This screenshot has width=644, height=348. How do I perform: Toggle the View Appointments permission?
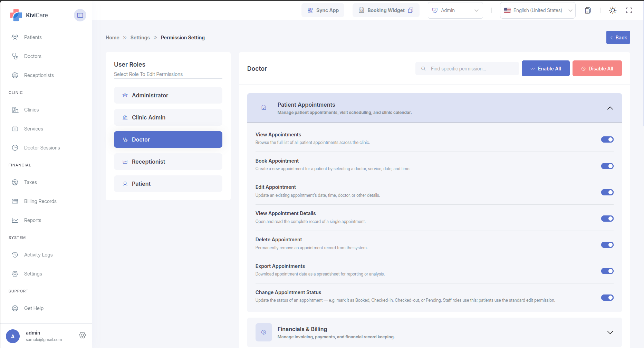pyautogui.click(x=607, y=139)
